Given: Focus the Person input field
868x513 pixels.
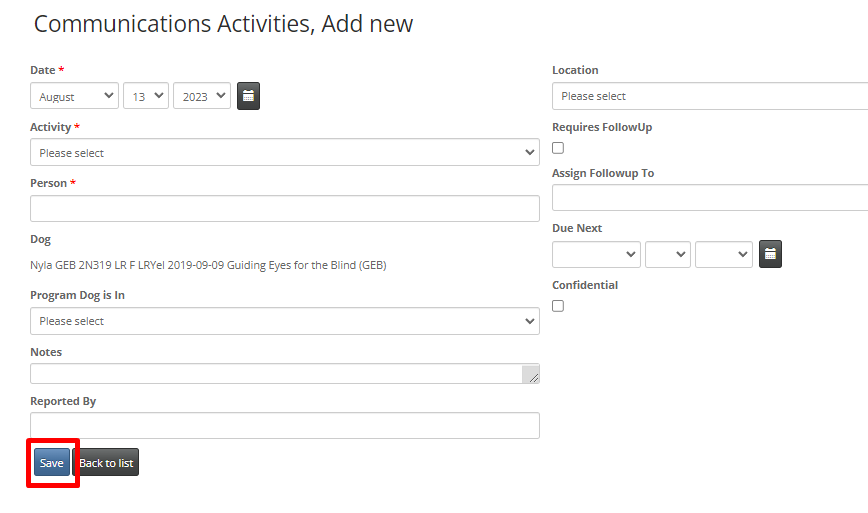Looking at the screenshot, I should (x=285, y=209).
